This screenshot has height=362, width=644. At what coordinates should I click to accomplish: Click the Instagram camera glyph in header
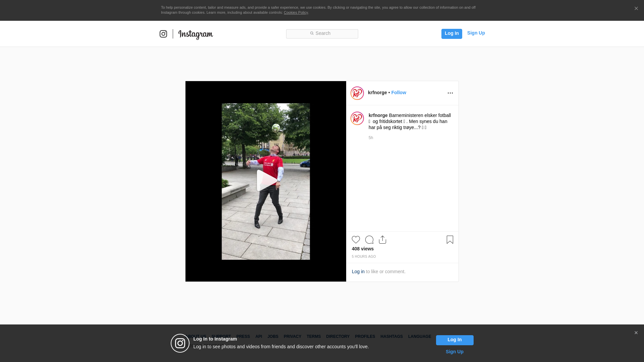pos(163,34)
